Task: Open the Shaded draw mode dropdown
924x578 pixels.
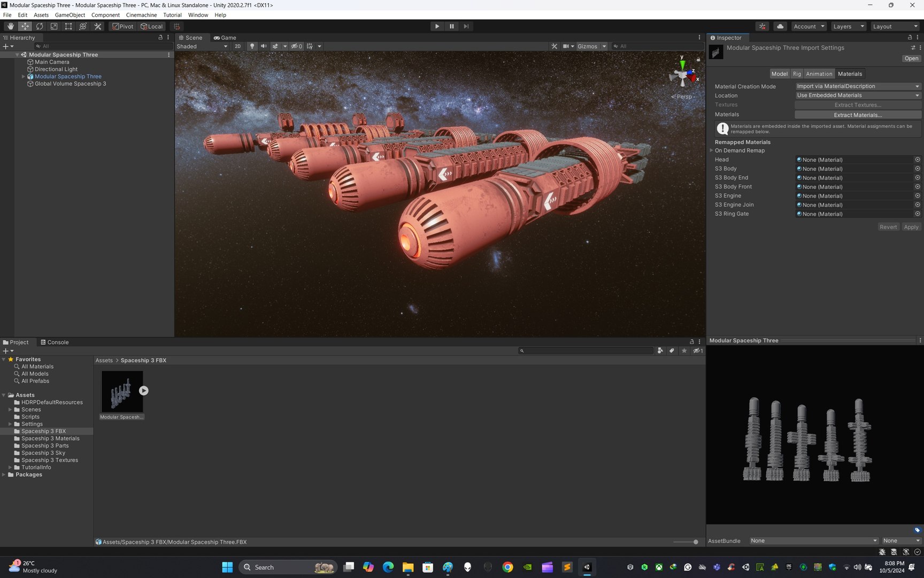Action: click(202, 46)
